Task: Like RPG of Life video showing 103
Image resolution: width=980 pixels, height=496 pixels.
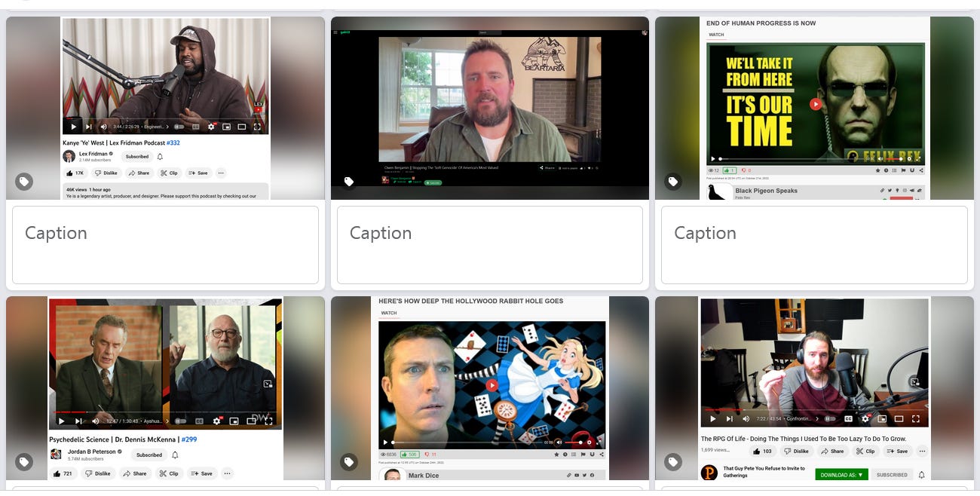Action: 762,451
